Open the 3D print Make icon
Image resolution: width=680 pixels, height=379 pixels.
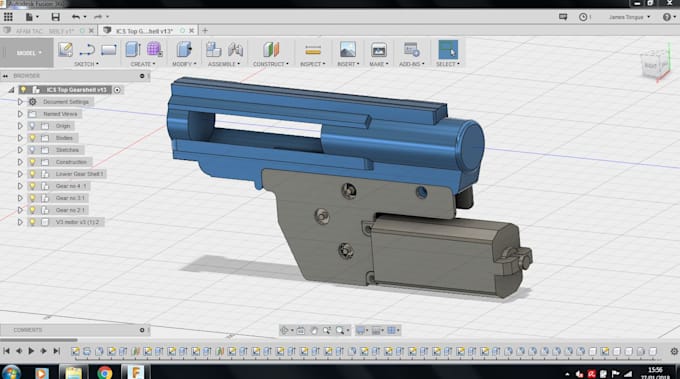(379, 49)
